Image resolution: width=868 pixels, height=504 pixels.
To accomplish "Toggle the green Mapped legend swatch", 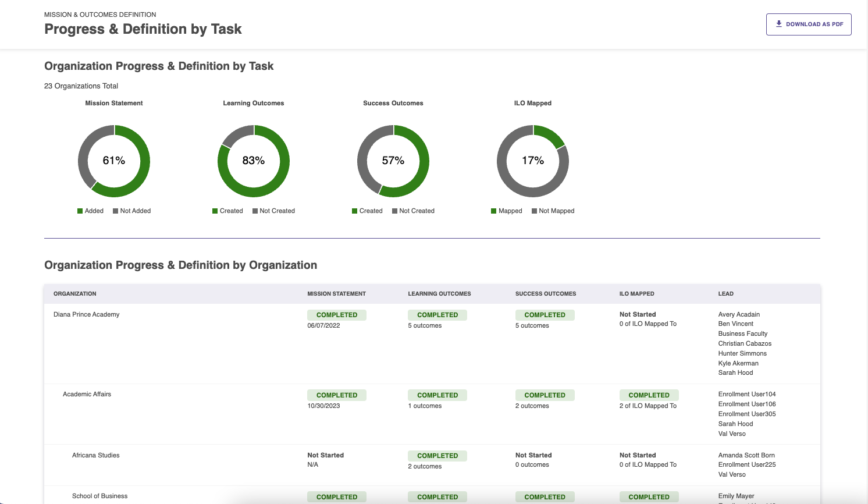I will [494, 211].
